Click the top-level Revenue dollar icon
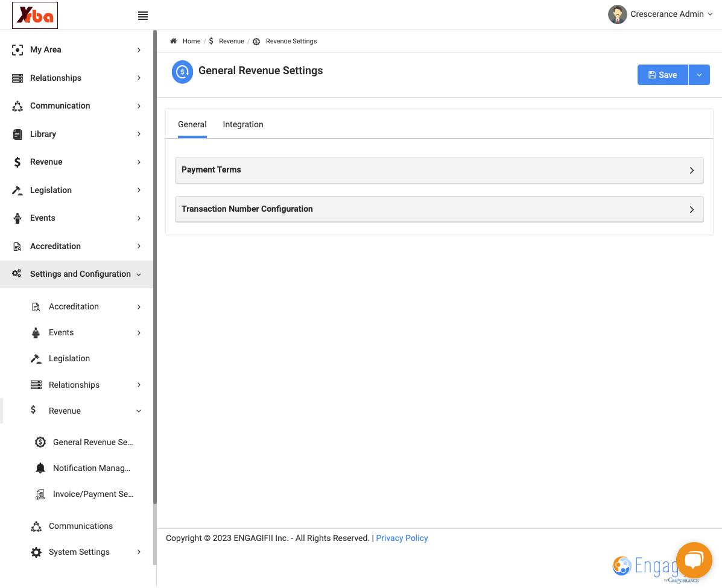Viewport: 722px width, 588px height. tap(17, 162)
